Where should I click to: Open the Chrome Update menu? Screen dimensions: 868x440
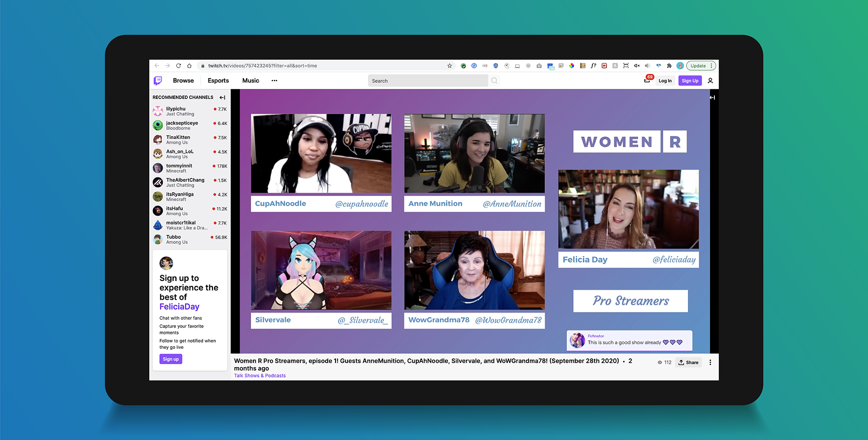point(701,66)
